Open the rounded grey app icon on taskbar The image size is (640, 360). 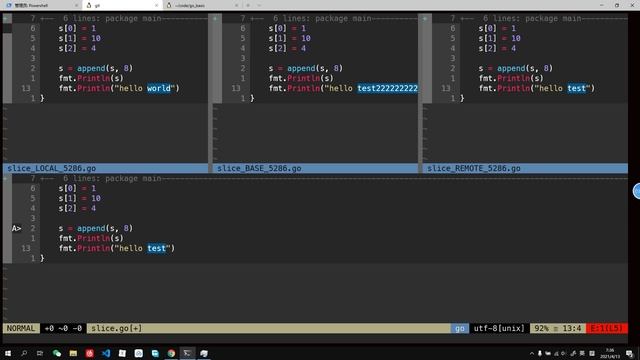(x=138, y=353)
